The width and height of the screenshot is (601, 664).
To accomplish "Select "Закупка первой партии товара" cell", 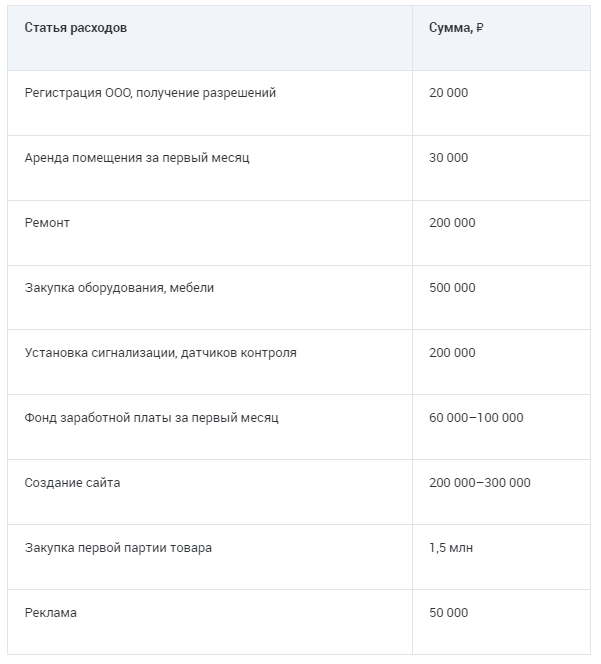I will coord(118,548).
